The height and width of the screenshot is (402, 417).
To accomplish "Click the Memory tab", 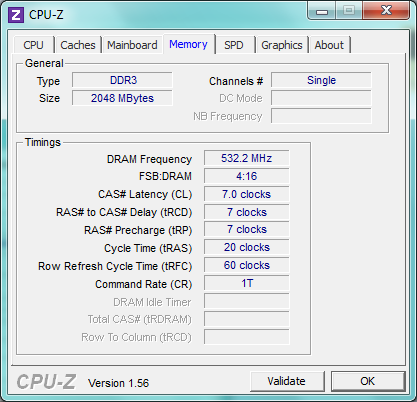I will [188, 44].
